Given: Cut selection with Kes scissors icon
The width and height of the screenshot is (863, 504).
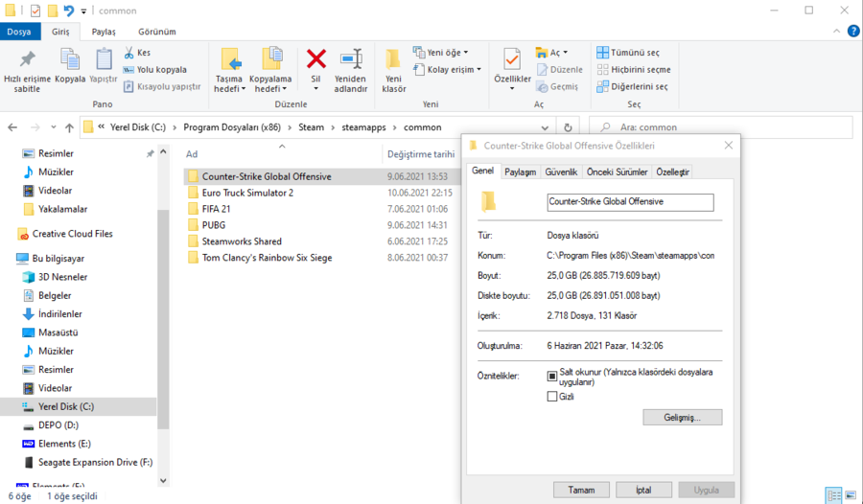Looking at the screenshot, I should (x=137, y=53).
